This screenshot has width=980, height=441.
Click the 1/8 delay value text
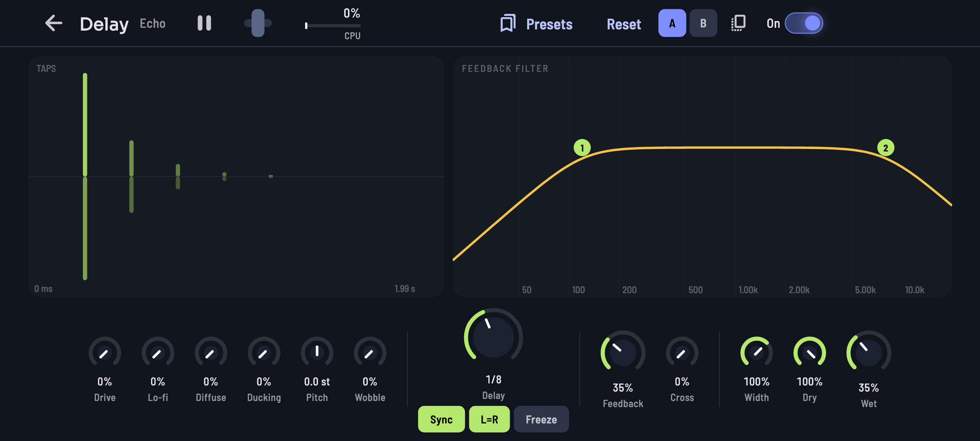493,379
